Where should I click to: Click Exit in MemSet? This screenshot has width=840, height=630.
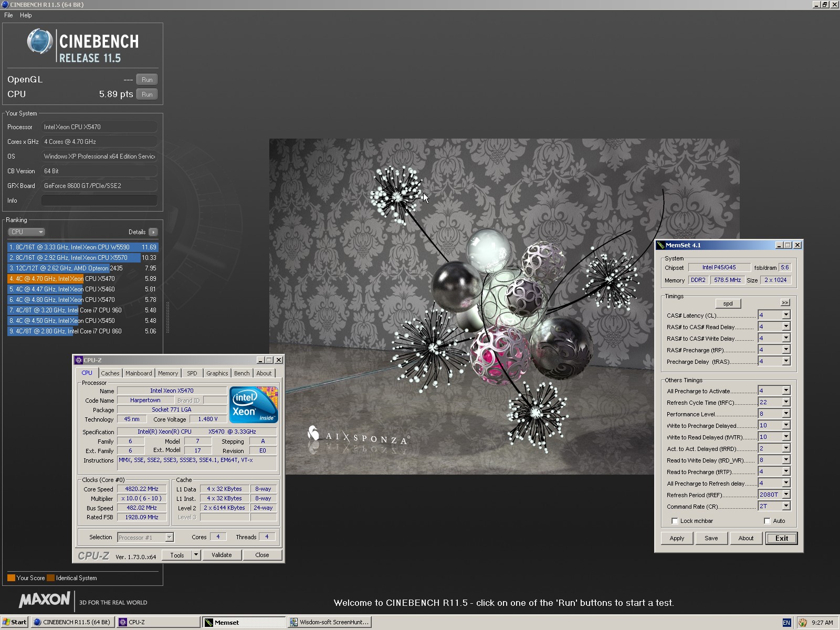[x=781, y=538]
